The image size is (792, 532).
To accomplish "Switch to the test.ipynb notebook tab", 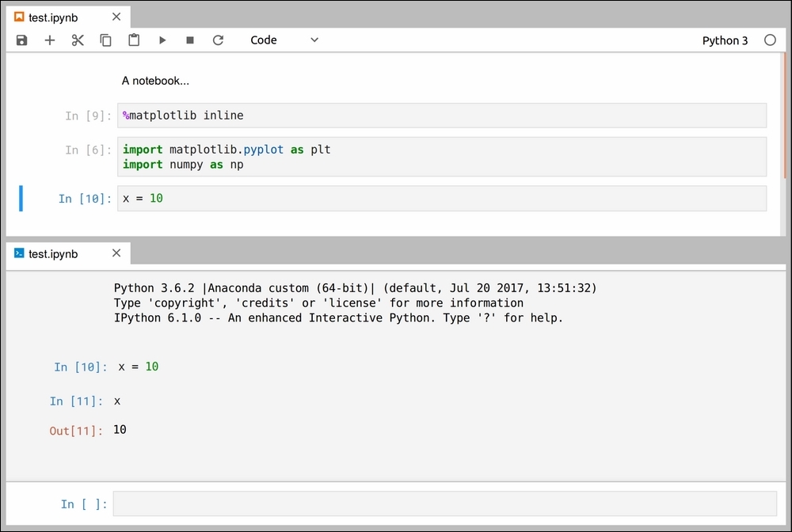I will coord(52,16).
